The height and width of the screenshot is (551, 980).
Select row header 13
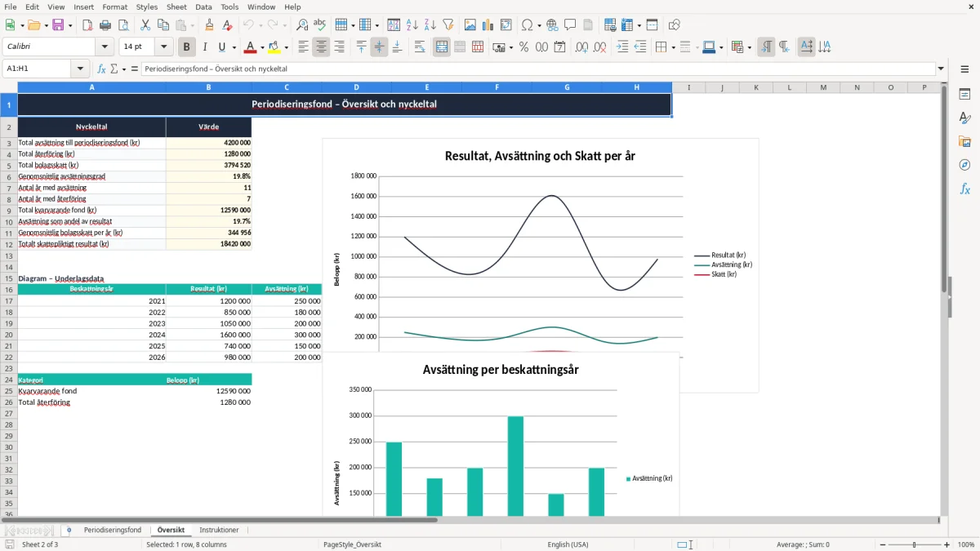(x=9, y=256)
